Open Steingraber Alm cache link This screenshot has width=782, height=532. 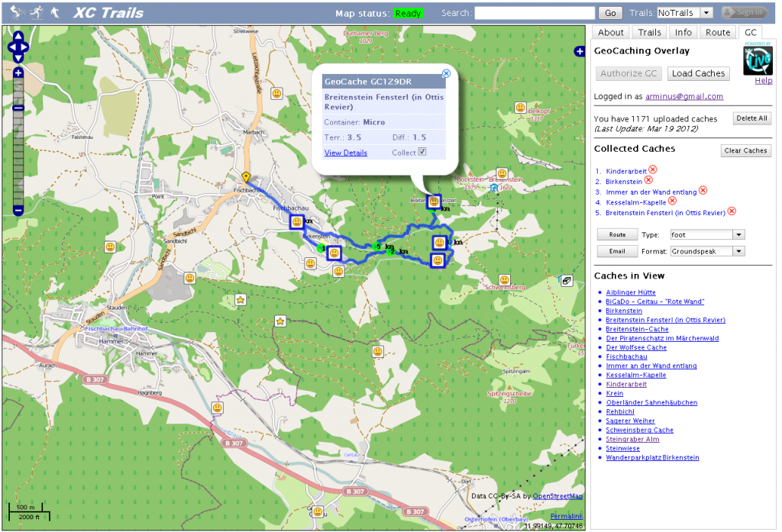point(632,439)
